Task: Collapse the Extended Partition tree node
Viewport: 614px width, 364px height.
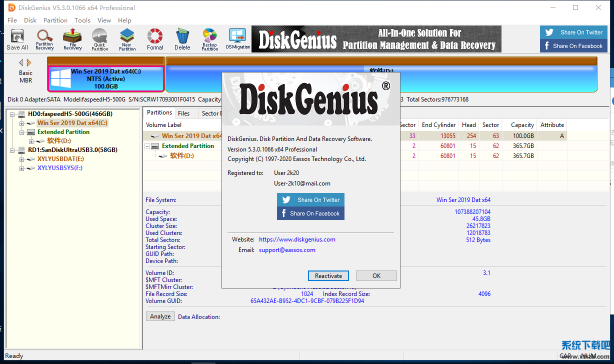Action: (21, 132)
